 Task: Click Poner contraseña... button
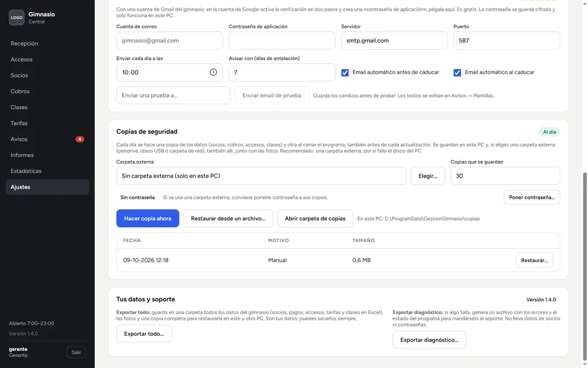(532, 197)
